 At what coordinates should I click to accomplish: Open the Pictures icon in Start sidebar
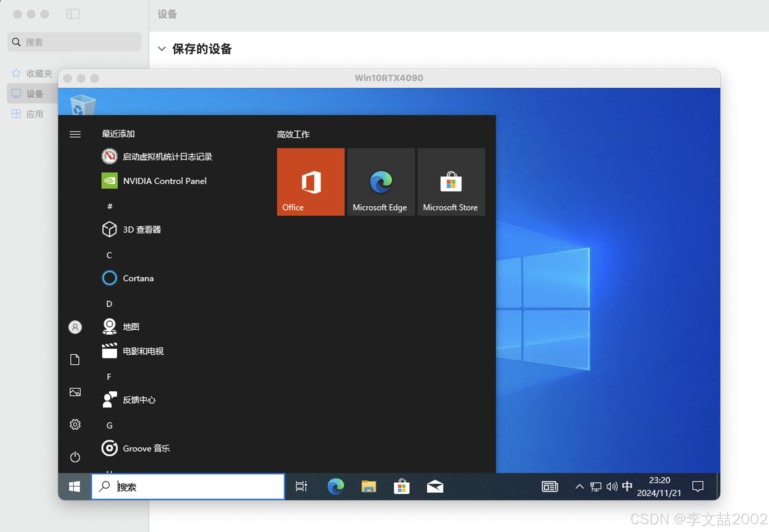pos(75,392)
